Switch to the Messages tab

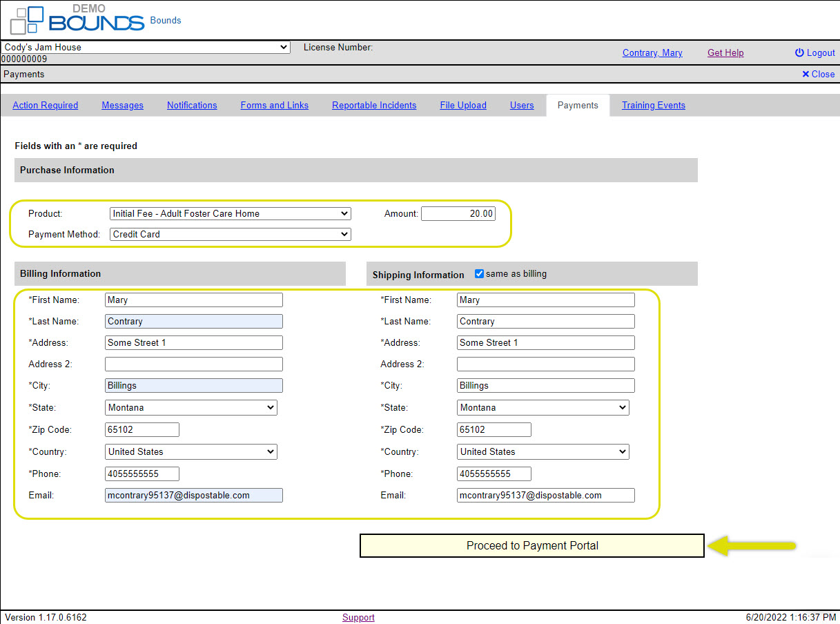123,105
